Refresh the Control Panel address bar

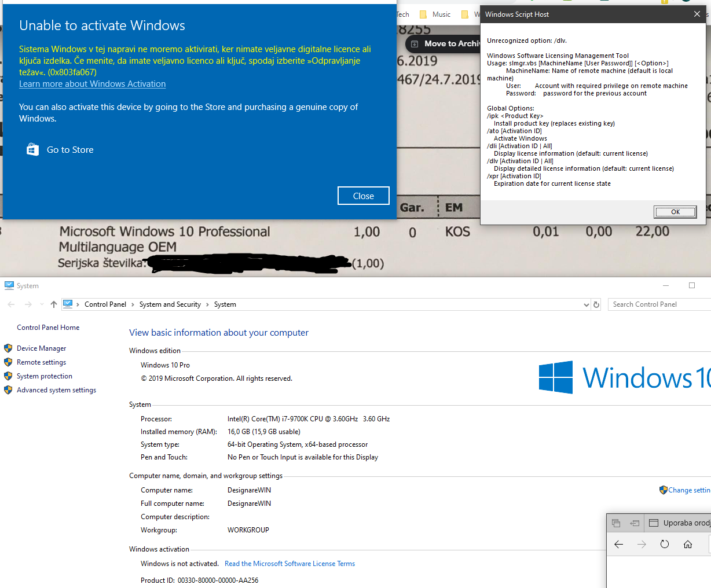(x=596, y=304)
